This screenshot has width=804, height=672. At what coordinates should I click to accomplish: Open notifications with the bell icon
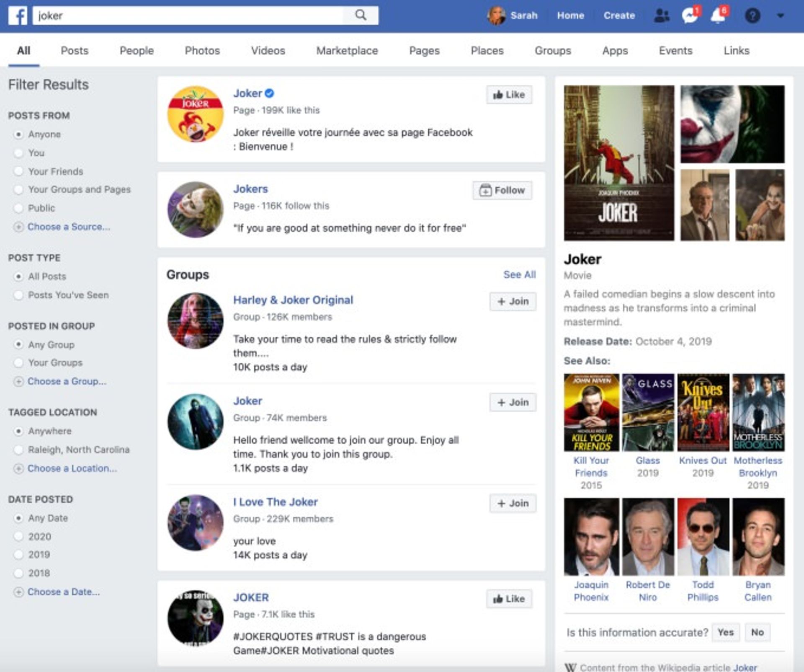coord(717,16)
